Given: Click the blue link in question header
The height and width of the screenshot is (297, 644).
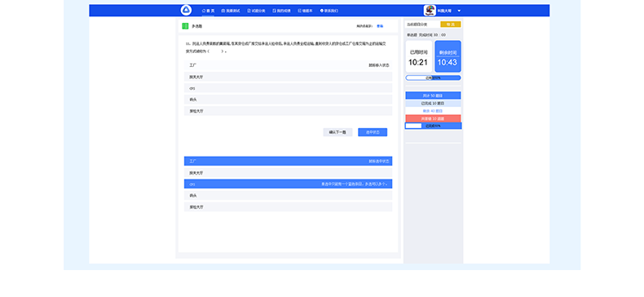Looking at the screenshot, I should tap(380, 26).
